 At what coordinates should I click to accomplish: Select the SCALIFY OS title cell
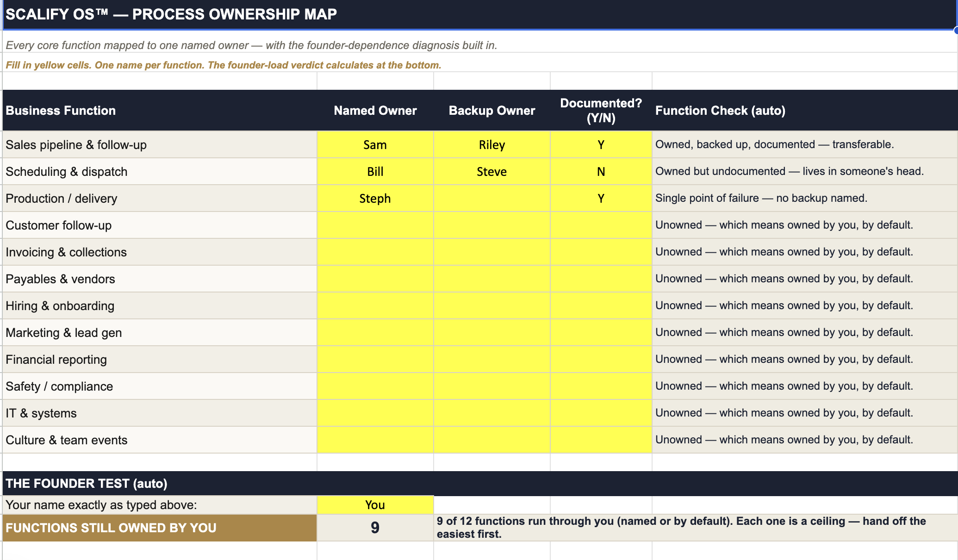pos(479,14)
